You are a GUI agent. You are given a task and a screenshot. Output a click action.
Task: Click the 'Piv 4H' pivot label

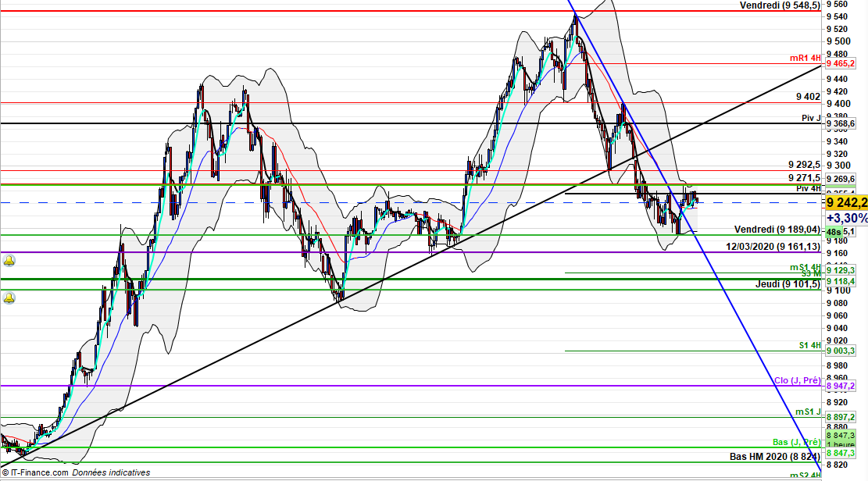click(x=809, y=189)
